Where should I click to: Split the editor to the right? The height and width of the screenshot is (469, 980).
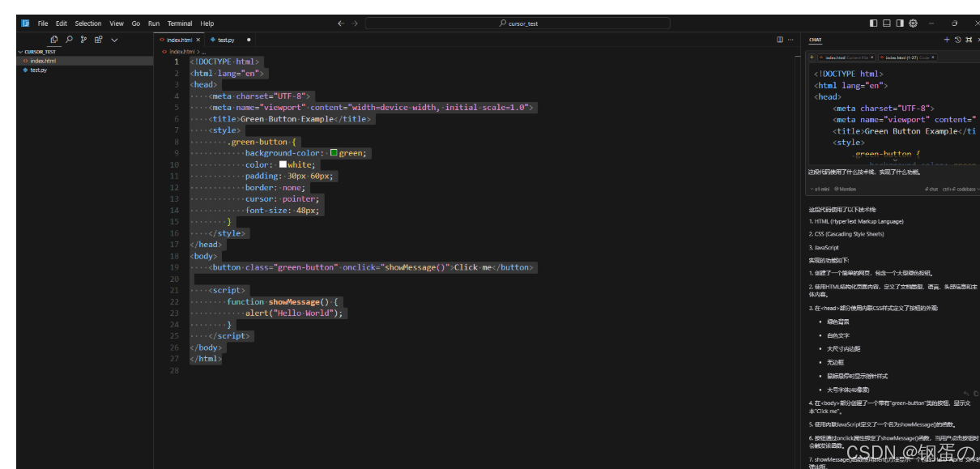[780, 39]
